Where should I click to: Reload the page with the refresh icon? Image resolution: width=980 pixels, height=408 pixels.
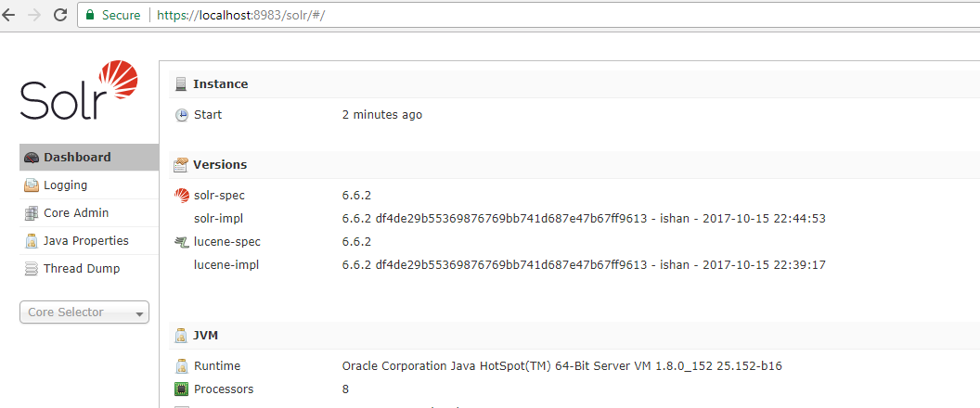(x=60, y=16)
